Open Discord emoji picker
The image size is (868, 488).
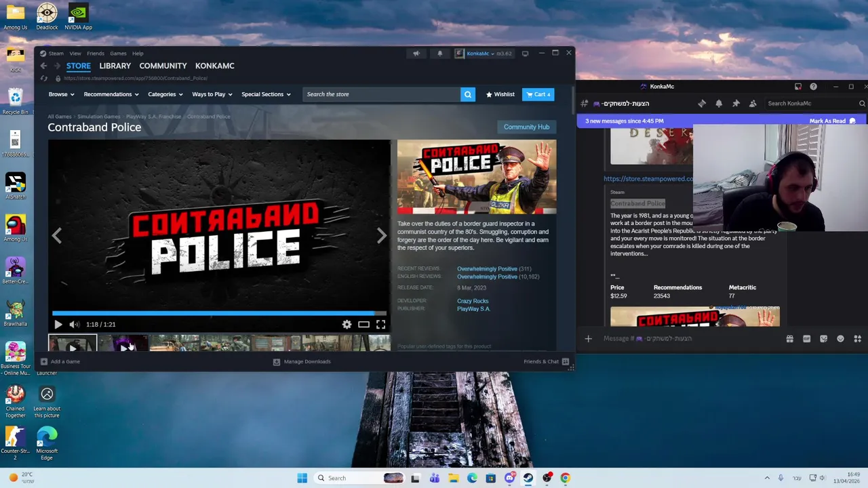tap(840, 339)
